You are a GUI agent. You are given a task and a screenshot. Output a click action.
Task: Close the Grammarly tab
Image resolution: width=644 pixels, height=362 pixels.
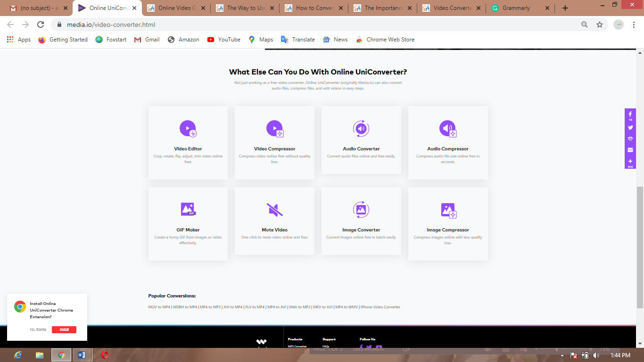pyautogui.click(x=547, y=8)
